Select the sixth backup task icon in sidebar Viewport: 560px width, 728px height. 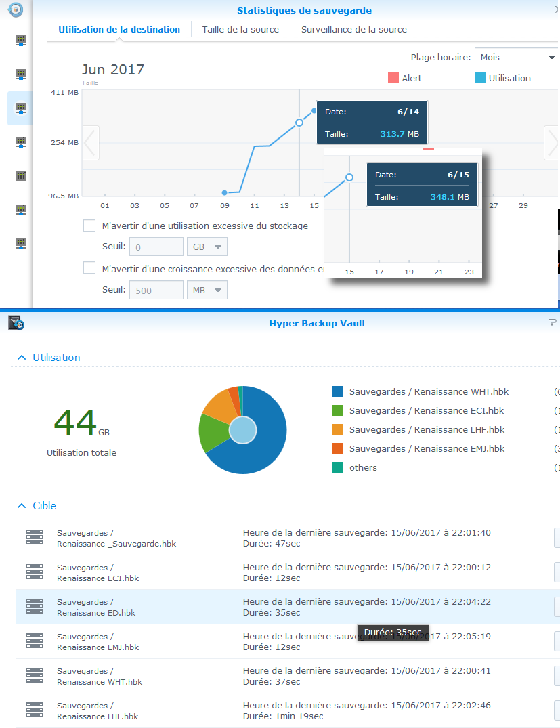[21, 210]
